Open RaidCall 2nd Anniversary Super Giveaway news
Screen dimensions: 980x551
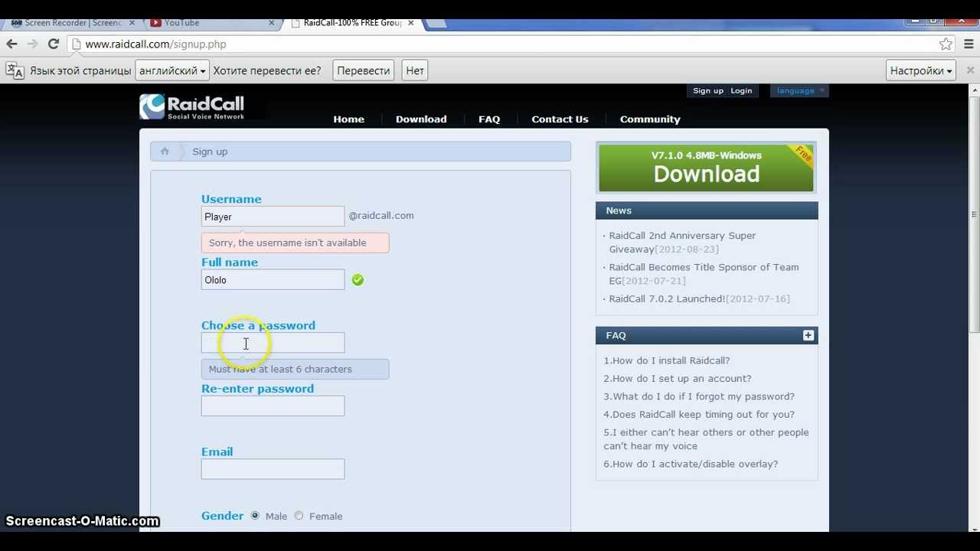pos(682,243)
